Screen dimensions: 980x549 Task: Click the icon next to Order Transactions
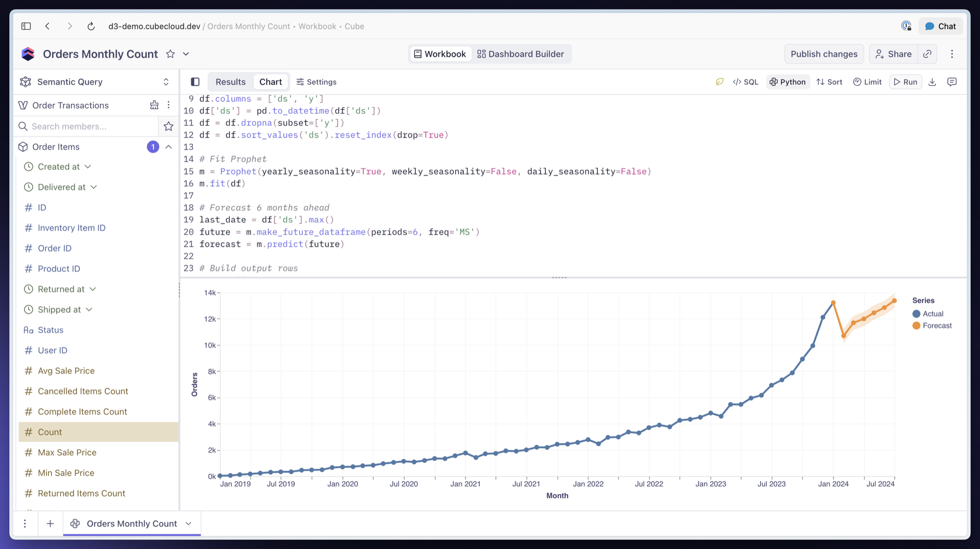click(x=154, y=105)
